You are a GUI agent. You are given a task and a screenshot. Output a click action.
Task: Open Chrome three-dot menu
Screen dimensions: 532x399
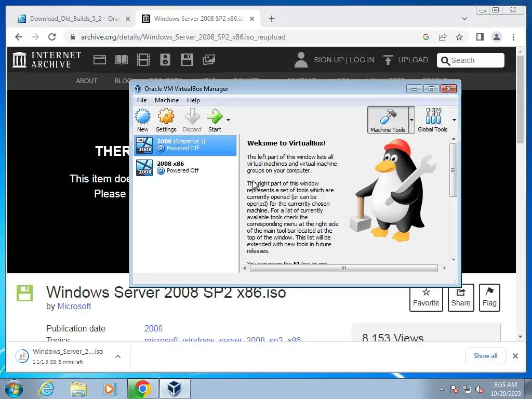(x=513, y=37)
